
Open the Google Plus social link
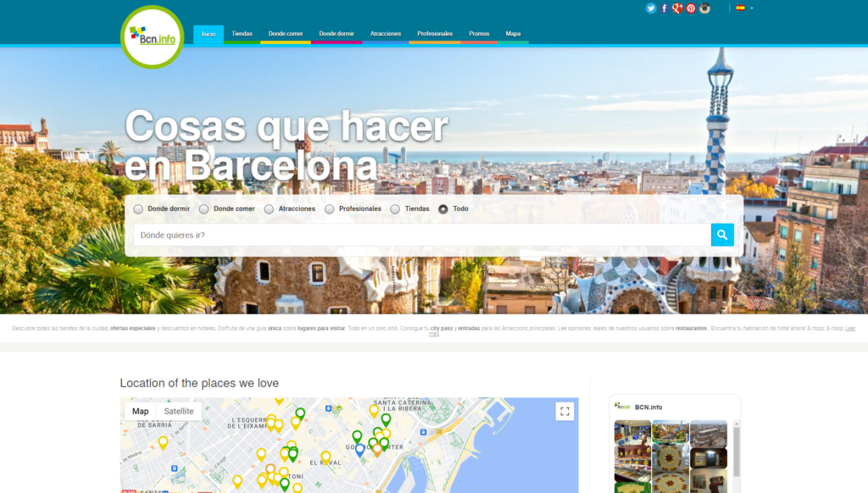(x=677, y=8)
